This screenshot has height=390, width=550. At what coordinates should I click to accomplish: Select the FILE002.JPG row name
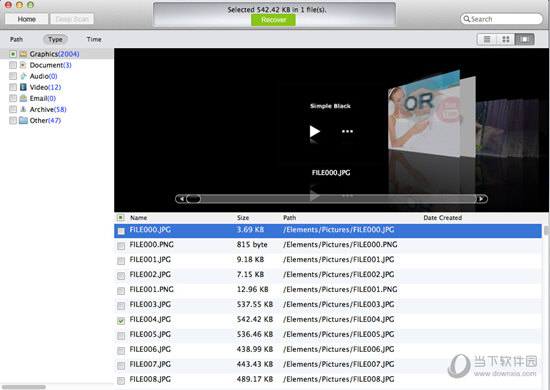150,274
